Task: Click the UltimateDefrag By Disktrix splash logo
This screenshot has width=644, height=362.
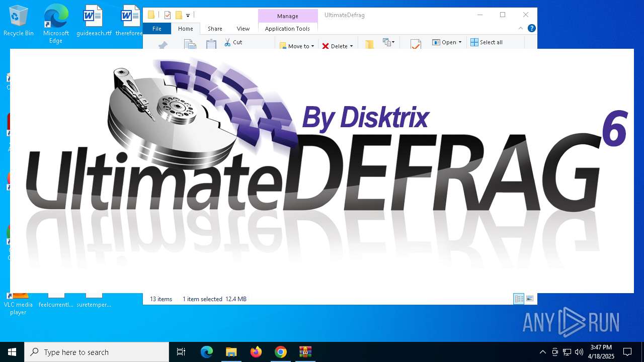Action: (322, 171)
